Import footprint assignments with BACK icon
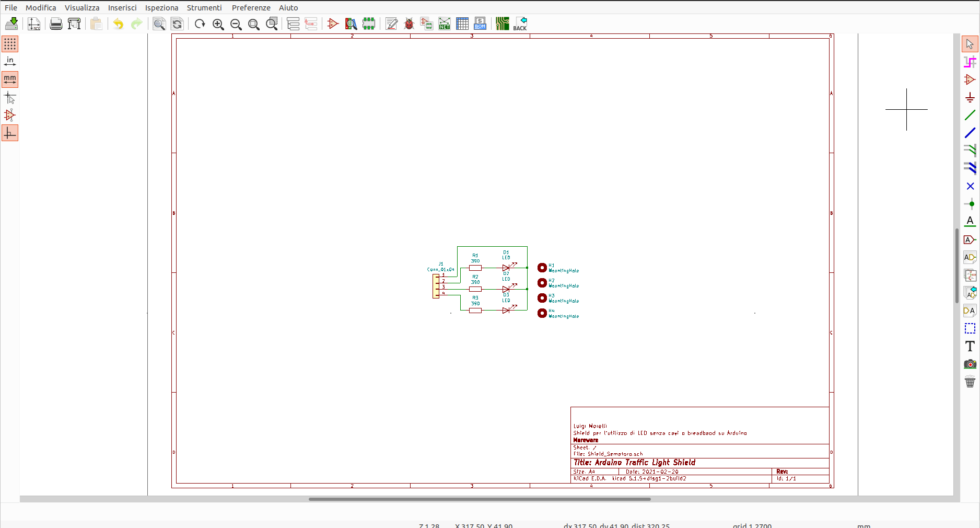 [520, 24]
